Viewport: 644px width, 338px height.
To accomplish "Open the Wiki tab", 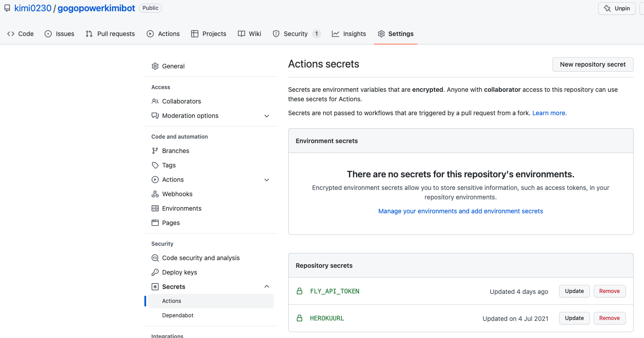I will (250, 33).
